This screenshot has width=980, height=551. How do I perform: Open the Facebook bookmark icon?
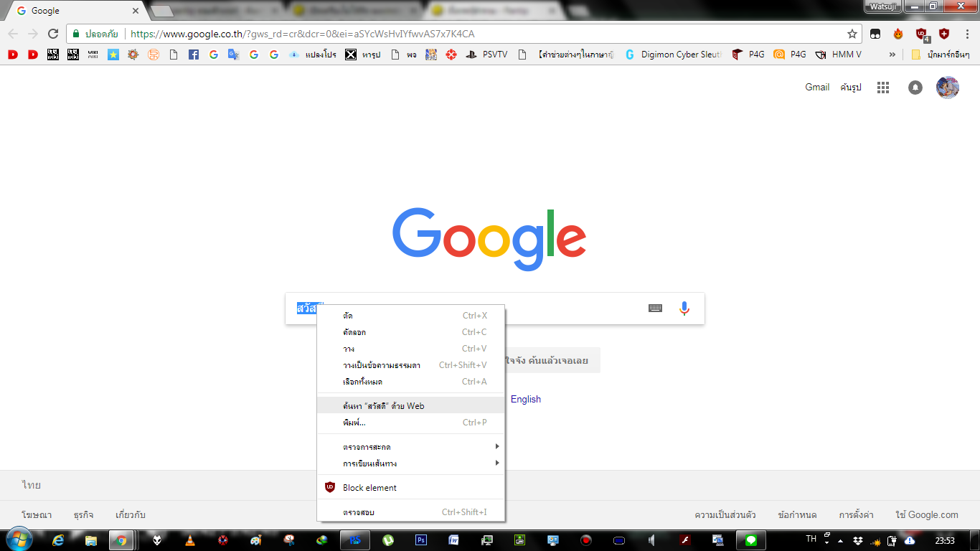(193, 55)
